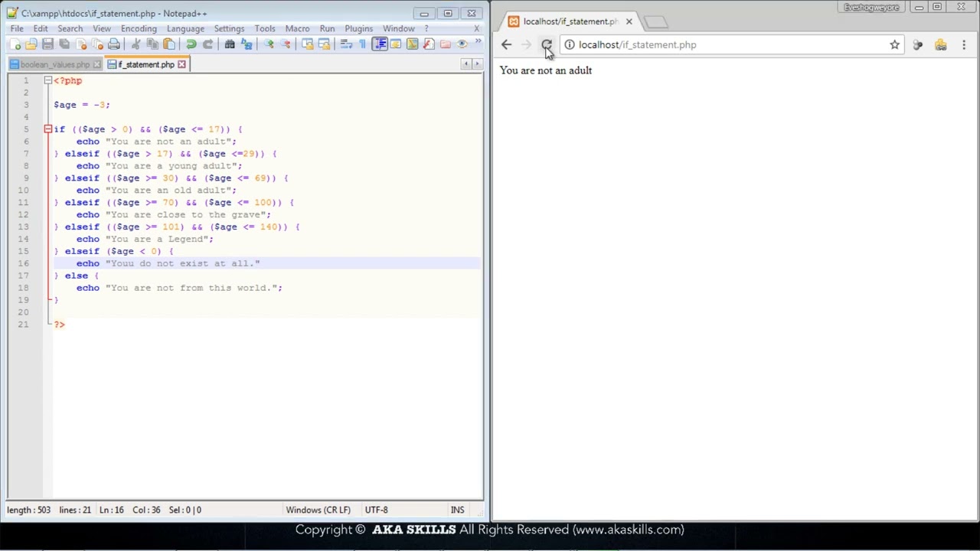This screenshot has height=551, width=980.
Task: Click the UTF-8 encoding status entry
Action: 376,510
